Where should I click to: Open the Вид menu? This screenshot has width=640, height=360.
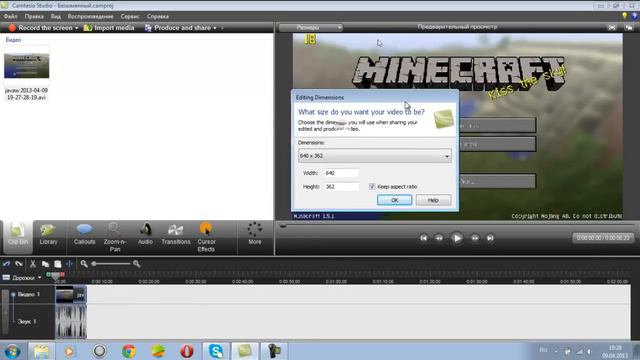tap(56, 16)
